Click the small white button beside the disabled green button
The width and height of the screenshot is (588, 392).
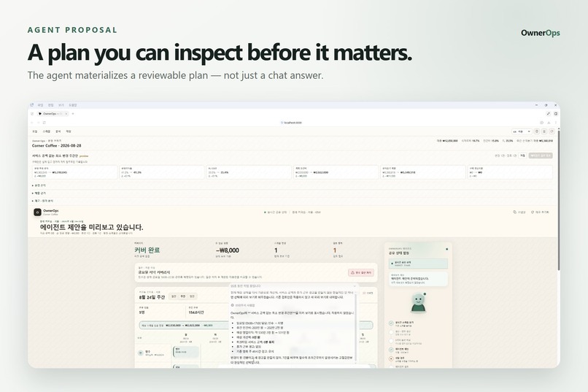(x=522, y=155)
